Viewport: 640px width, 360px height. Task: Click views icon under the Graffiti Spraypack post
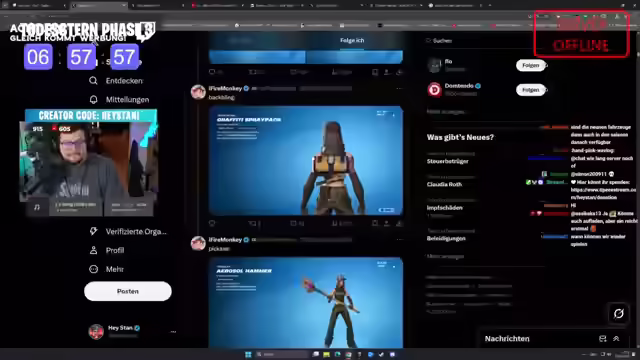click(335, 223)
